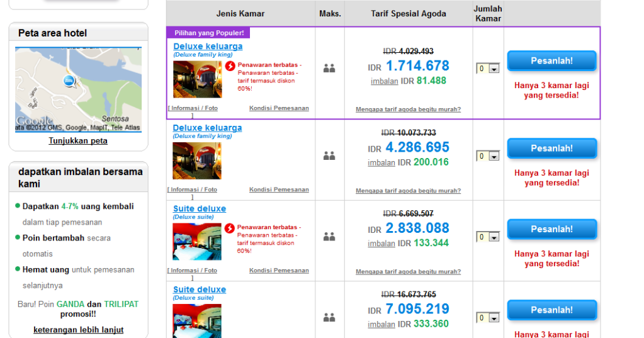Click imbalan link next to IDR 133.344
Image resolution: width=644 pixels, height=338 pixels.
tap(381, 244)
